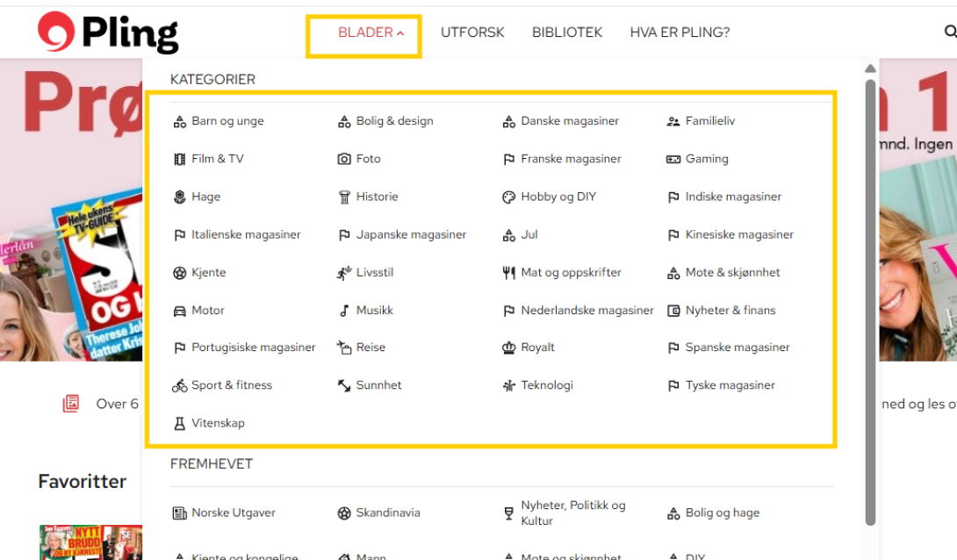Click the search magnifier icon in header
The height and width of the screenshot is (560, 957).
pyautogui.click(x=949, y=32)
